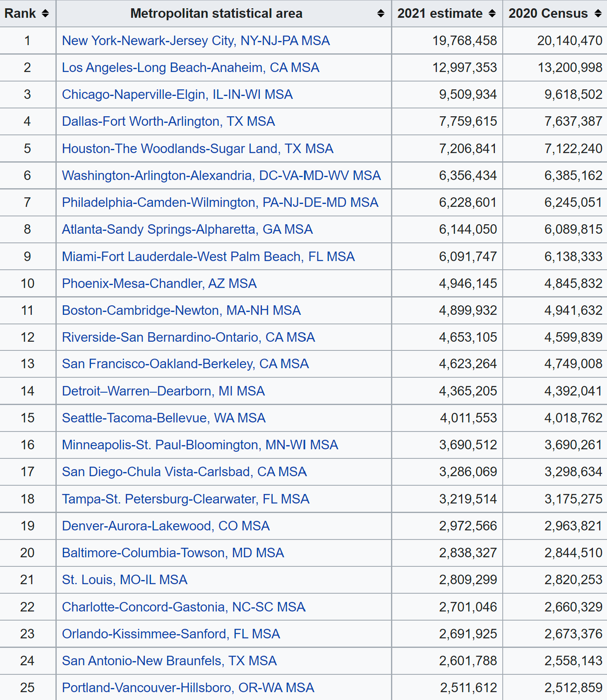The image size is (607, 700).
Task: Open Seattle-Tacoma-Bellevue MSA link
Action: tap(164, 418)
